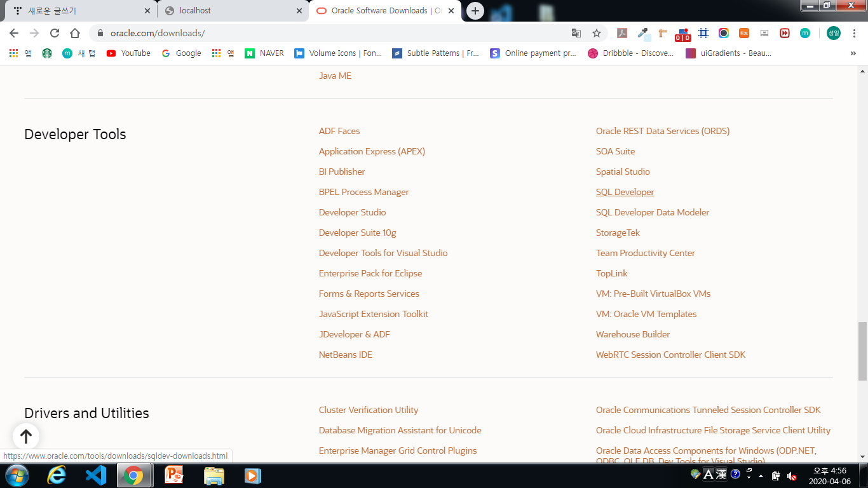
Task: Open Windows Start menu
Action: coord(16,475)
